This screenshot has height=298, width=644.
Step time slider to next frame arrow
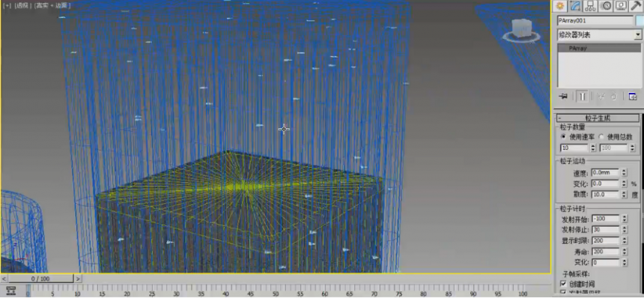[x=78, y=279]
